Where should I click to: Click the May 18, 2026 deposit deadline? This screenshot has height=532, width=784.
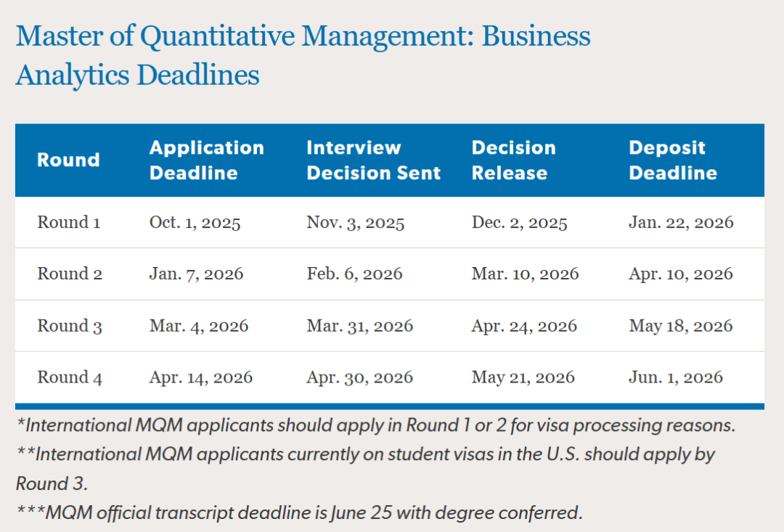(681, 326)
